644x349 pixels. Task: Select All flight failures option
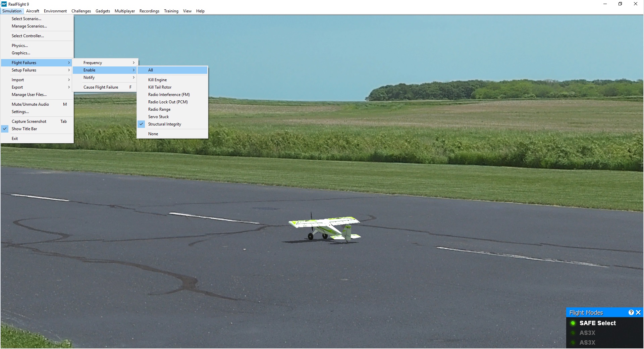click(151, 70)
